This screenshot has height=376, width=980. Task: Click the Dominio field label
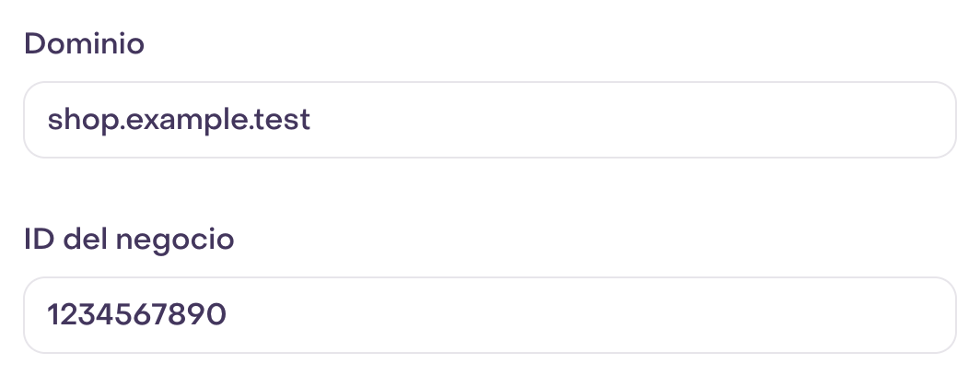85,44
